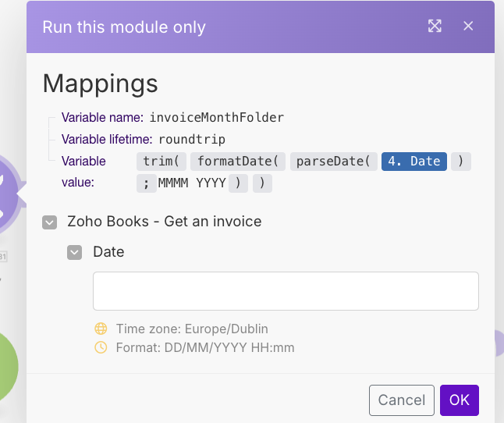Viewport: 504px width, 423px height.
Task: Click the formatDate( function token
Action: pos(238,162)
